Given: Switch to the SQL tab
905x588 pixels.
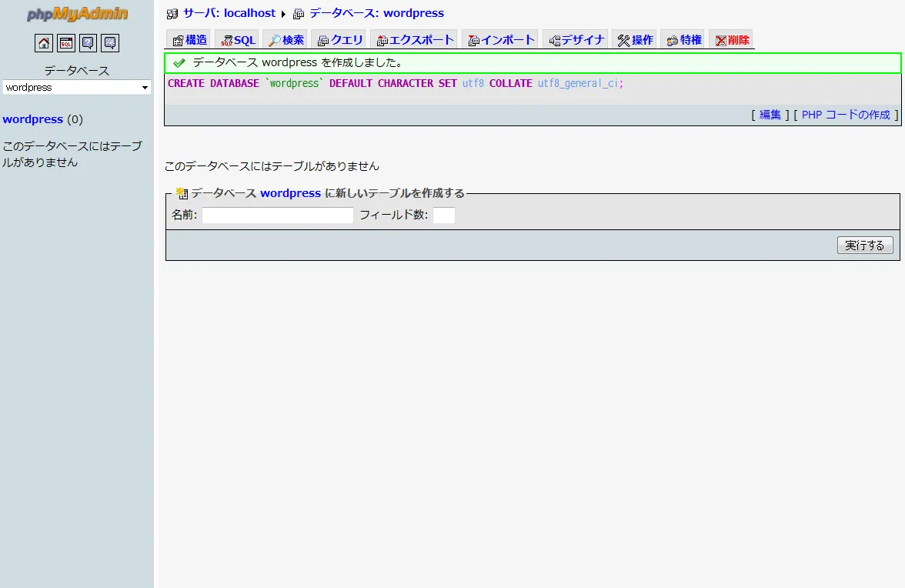Looking at the screenshot, I should click(x=236, y=39).
